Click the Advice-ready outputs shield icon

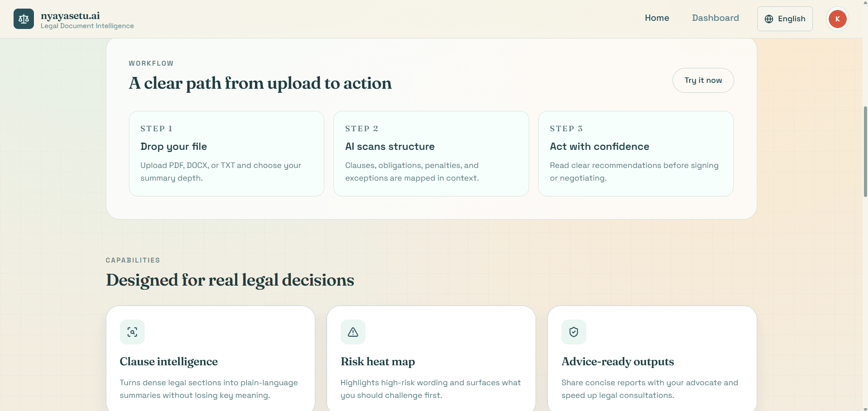[x=574, y=332]
